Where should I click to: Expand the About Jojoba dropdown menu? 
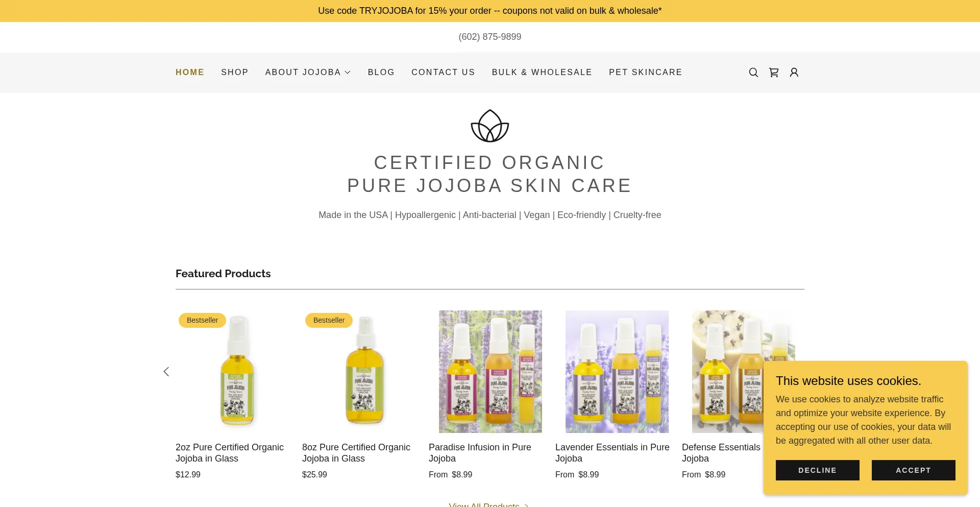click(x=308, y=73)
